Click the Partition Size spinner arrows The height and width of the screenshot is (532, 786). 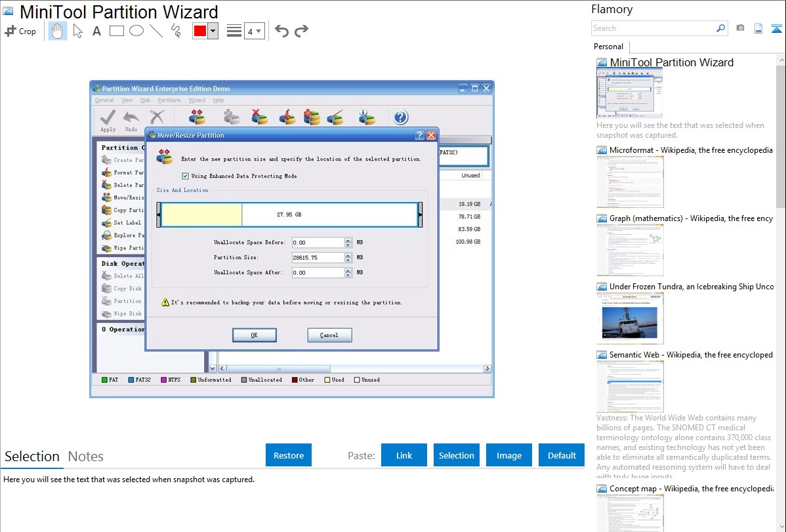pos(348,258)
